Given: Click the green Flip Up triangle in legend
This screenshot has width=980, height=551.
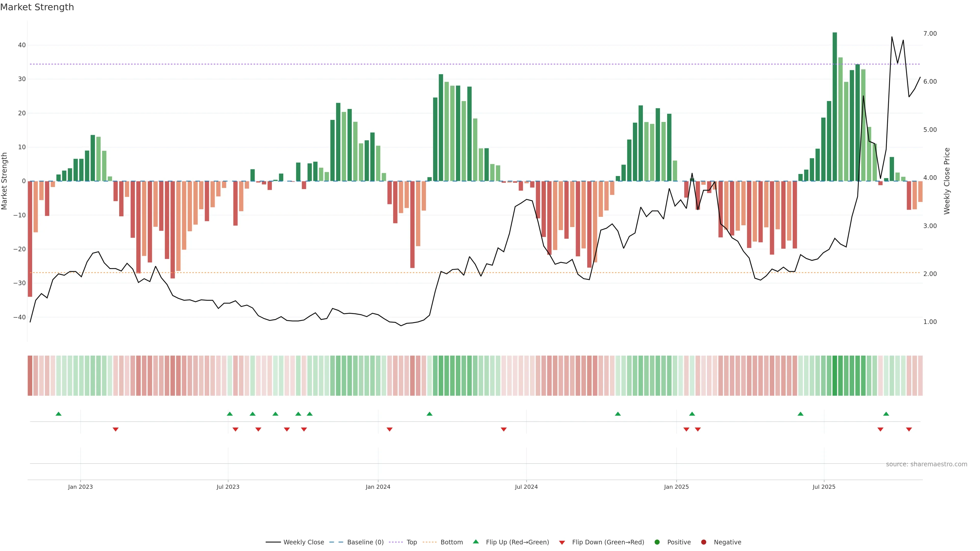Looking at the screenshot, I should point(475,542).
